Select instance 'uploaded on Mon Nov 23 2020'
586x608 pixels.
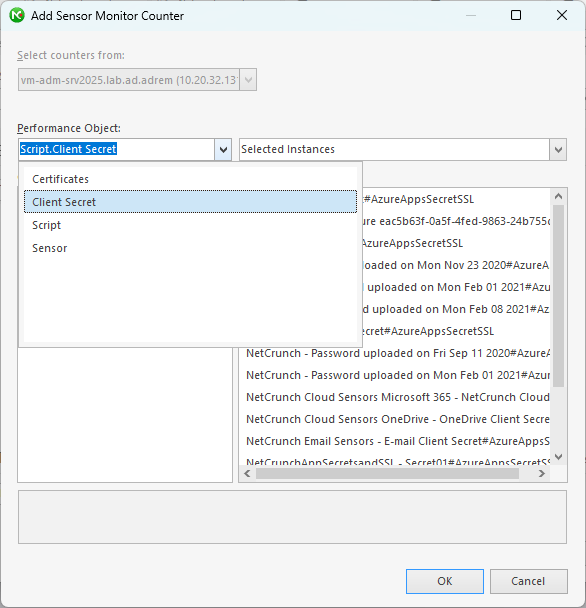(456, 265)
